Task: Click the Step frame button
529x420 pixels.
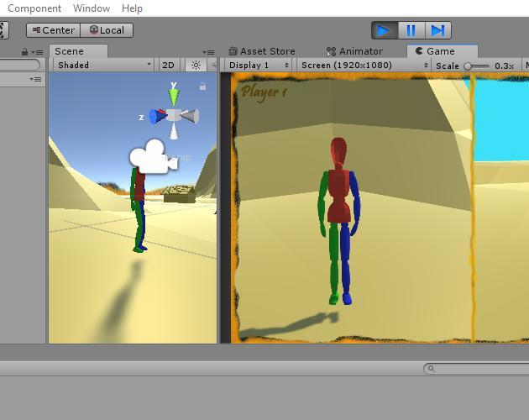Action: (437, 30)
